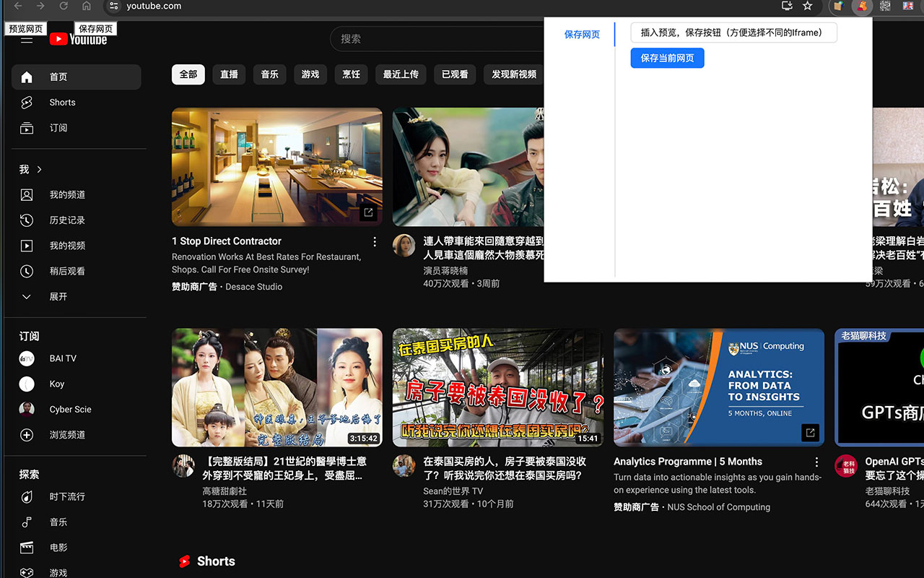Click the 时下流行 explore icon

tap(27, 496)
